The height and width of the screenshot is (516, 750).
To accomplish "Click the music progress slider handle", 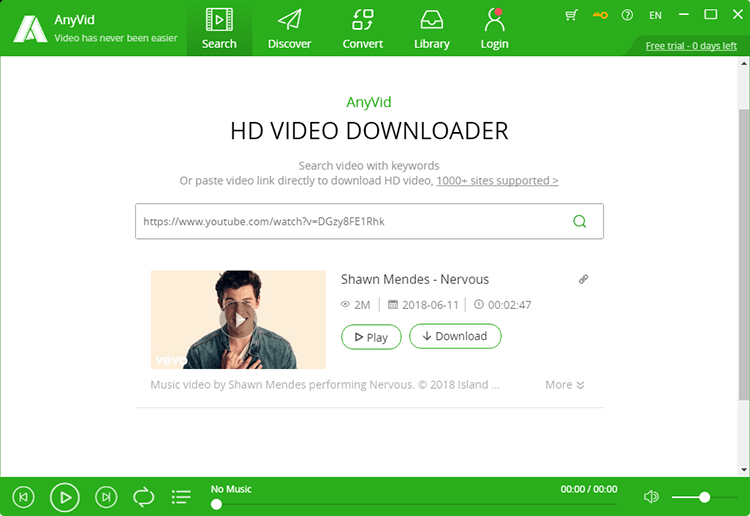I will [x=216, y=504].
